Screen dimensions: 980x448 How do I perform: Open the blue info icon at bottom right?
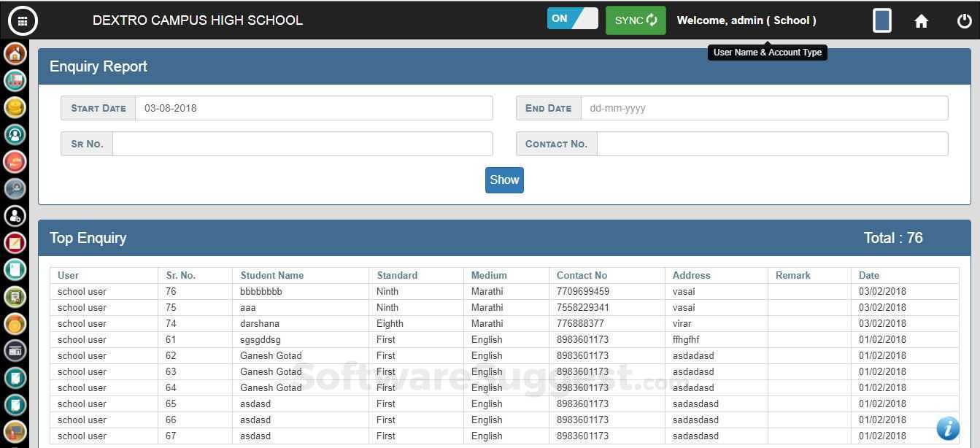coord(947,428)
